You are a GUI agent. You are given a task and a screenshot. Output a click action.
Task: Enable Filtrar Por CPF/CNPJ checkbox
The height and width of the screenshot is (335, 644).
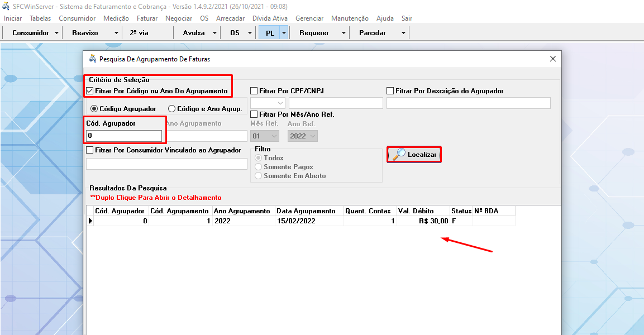[x=254, y=91]
